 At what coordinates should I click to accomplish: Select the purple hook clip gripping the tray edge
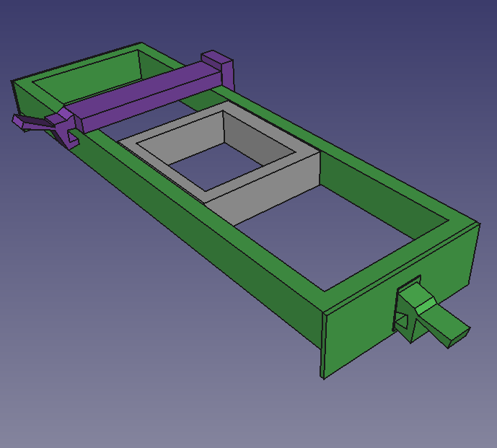tap(65, 127)
